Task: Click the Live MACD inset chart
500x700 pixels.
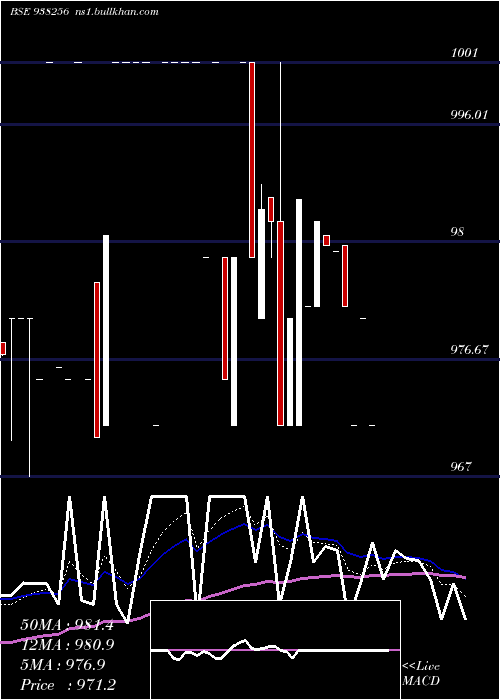Action: 275,650
